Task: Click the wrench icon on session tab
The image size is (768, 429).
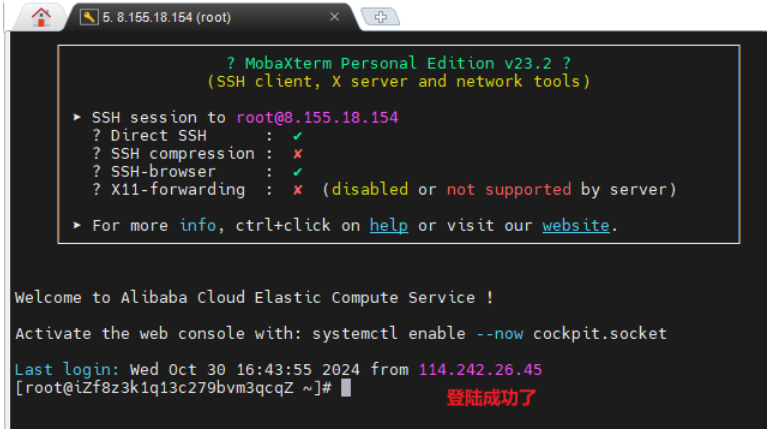Action: click(89, 17)
